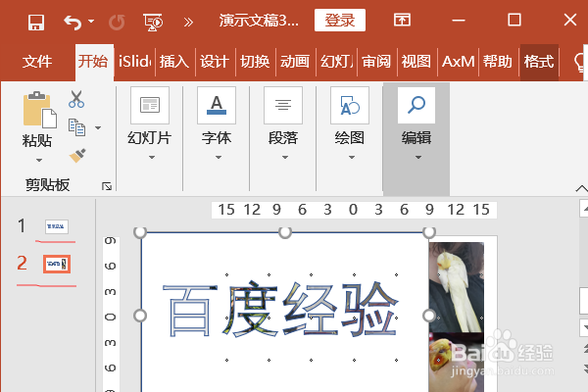
Task: Select the bottom parrot photo
Action: (457, 362)
